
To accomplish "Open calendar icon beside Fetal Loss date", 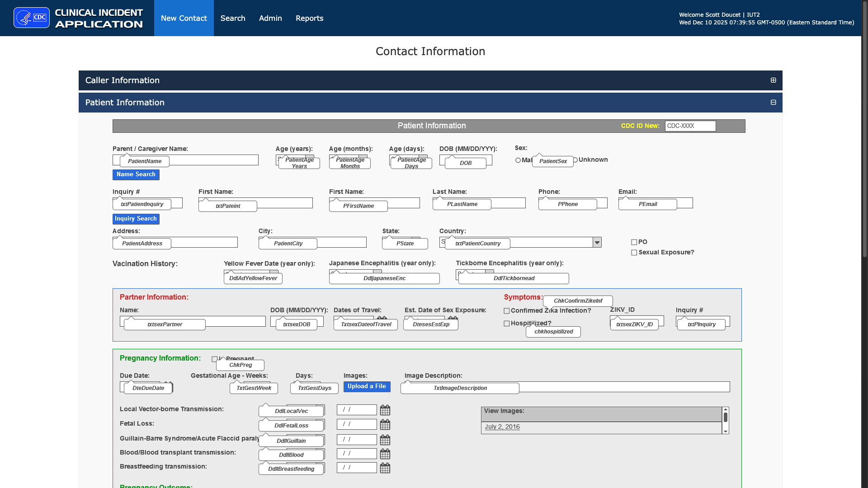I will point(385,425).
